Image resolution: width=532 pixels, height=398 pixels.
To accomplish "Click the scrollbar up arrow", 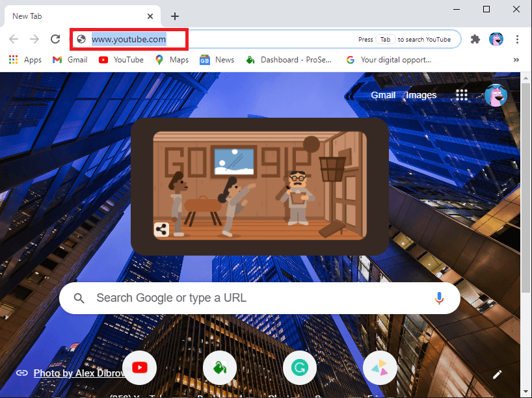I will pyautogui.click(x=526, y=77).
